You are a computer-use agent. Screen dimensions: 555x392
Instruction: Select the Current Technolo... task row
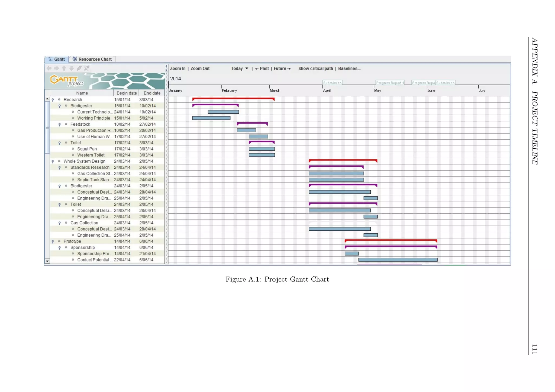pyautogui.click(x=107, y=112)
